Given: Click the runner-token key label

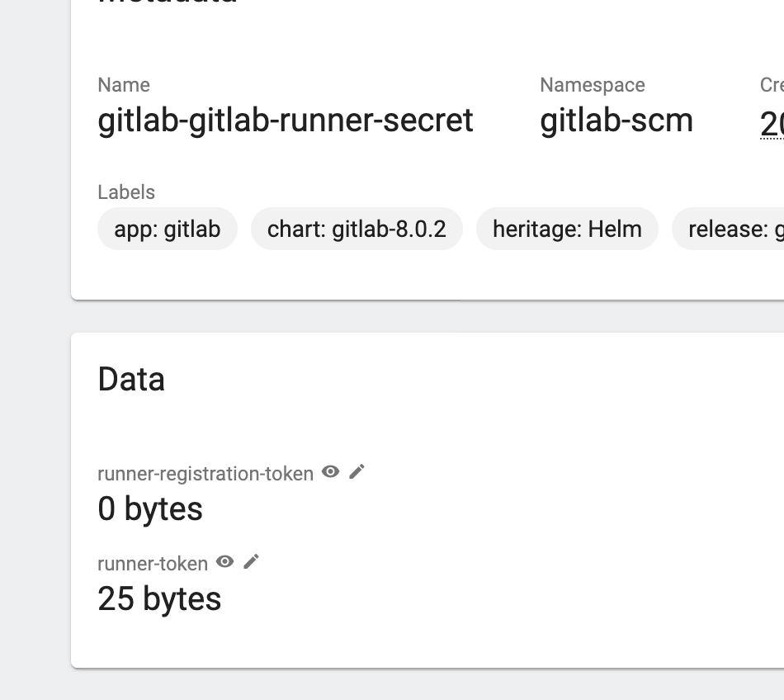Looking at the screenshot, I should 153,564.
